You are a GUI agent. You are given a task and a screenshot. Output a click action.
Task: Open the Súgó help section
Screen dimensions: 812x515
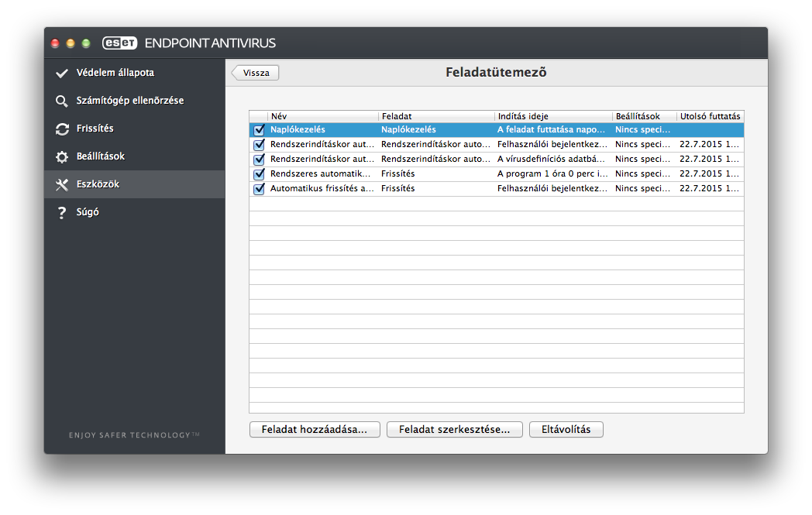(135, 212)
